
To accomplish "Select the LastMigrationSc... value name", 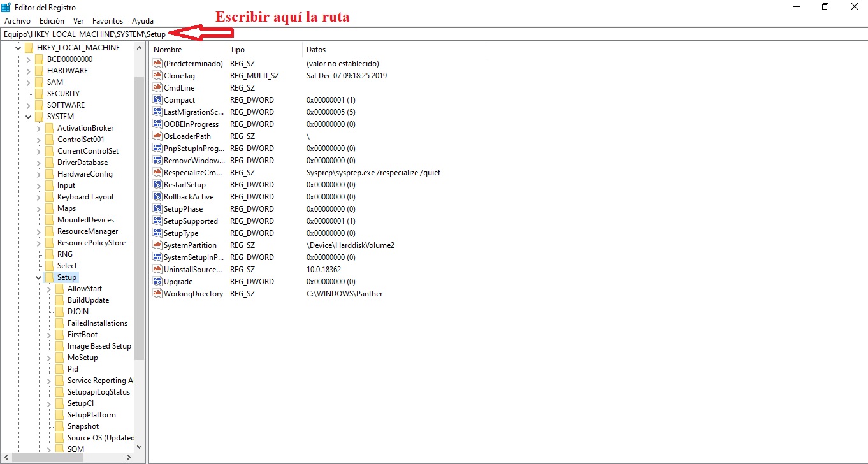I will [194, 112].
